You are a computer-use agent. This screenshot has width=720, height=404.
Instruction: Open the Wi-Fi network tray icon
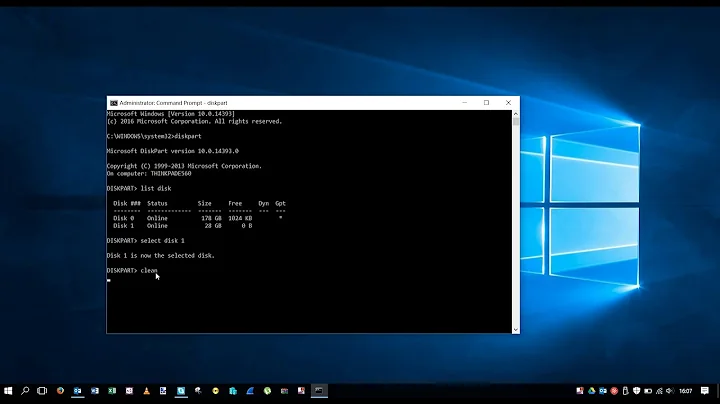[659, 391]
